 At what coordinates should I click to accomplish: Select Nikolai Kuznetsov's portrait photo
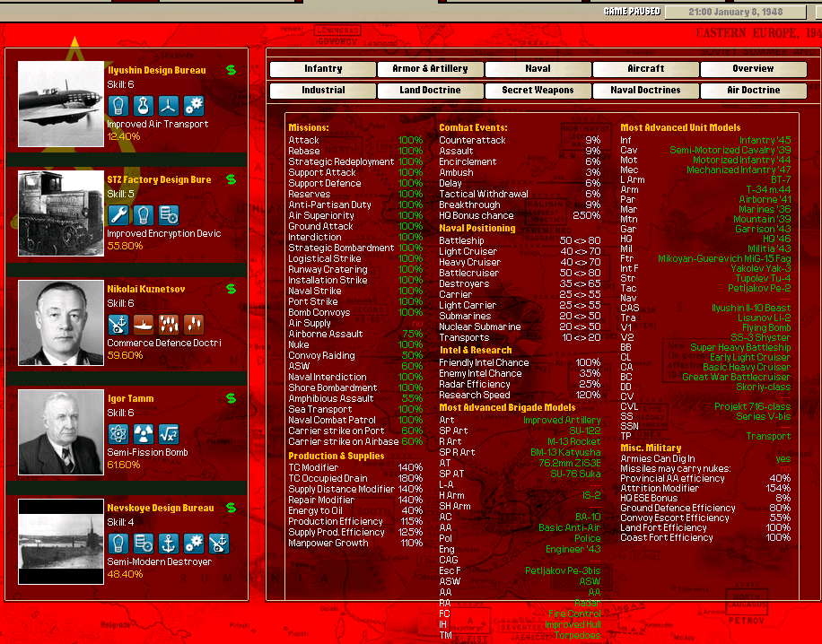point(61,322)
